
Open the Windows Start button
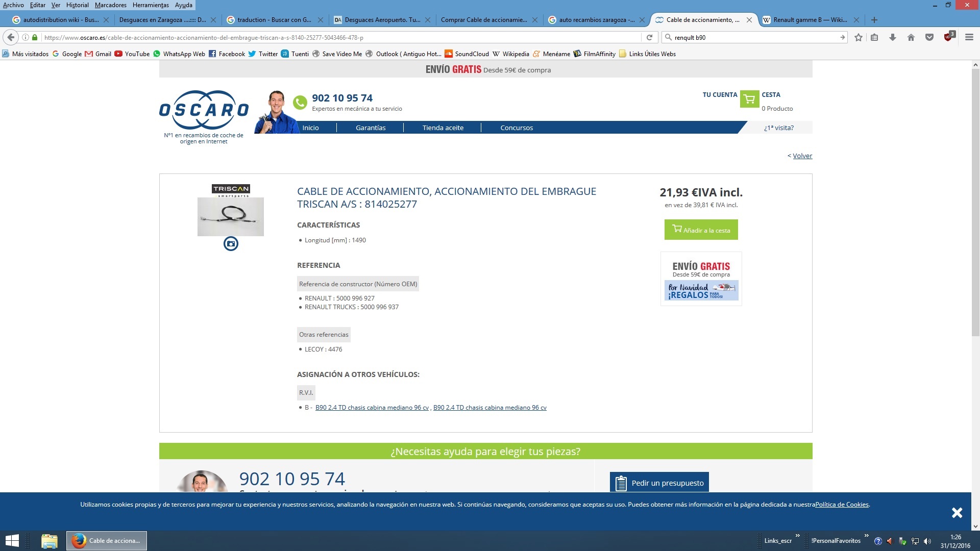tap(12, 540)
